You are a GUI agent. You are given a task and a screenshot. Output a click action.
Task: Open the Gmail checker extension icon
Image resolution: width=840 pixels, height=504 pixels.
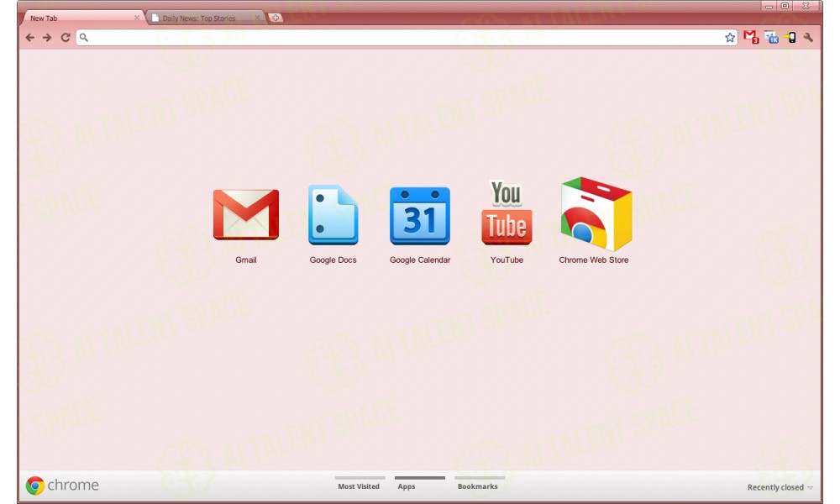751,38
